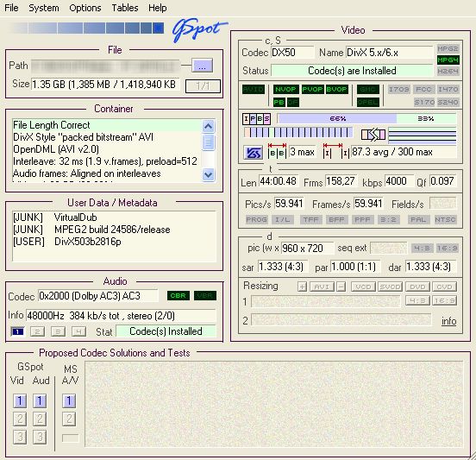Click the MPG2 indicator
This screenshot has width=476, height=460.
(x=448, y=49)
